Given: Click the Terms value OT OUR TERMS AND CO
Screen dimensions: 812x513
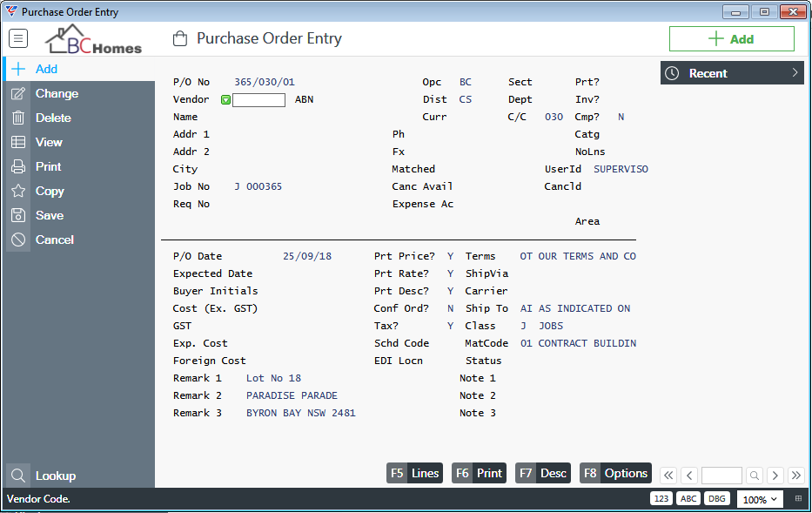Looking at the screenshot, I should point(578,256).
